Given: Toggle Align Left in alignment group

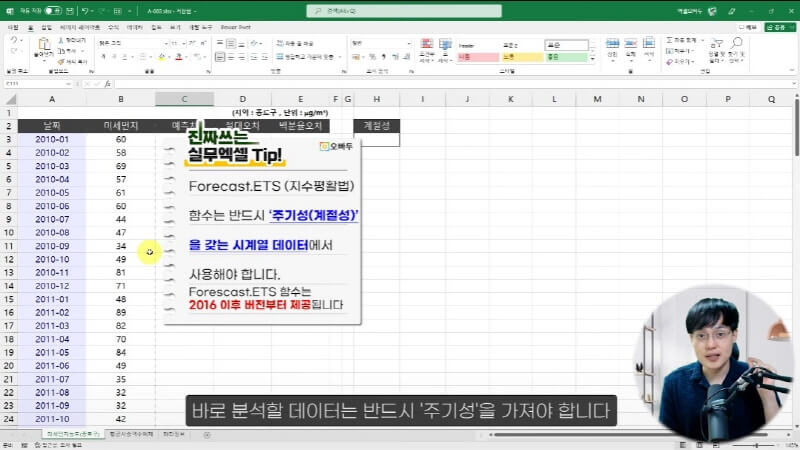Looking at the screenshot, I should pos(220,57).
